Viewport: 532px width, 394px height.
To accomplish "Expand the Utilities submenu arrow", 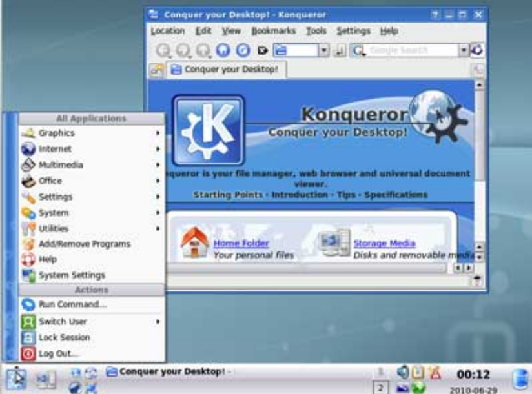I will click(x=158, y=229).
